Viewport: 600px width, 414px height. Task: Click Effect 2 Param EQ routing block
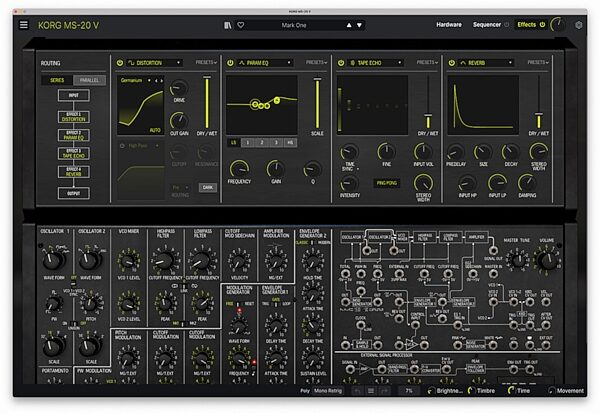click(73, 135)
